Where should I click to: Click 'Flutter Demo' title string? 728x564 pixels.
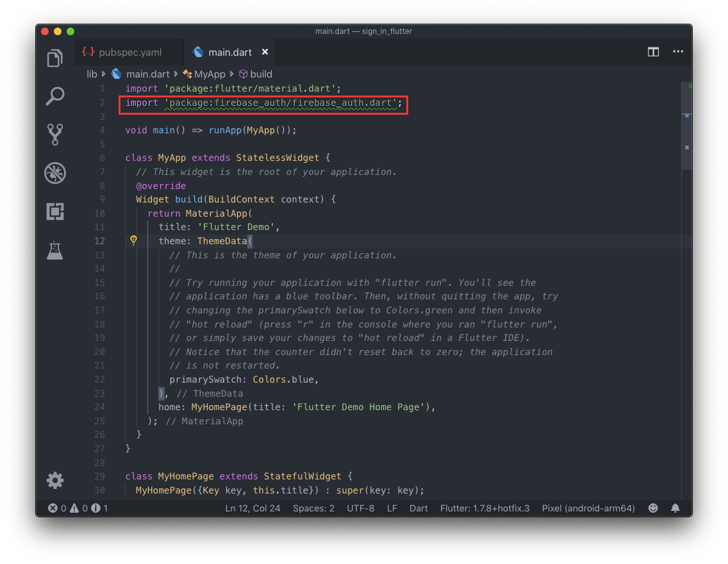coord(236,227)
